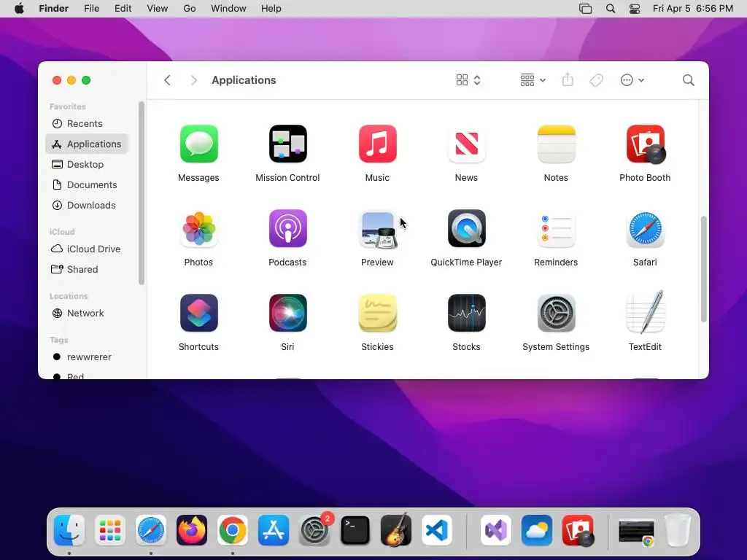Select Safari in the Applications folder
The width and height of the screenshot is (747, 560).
point(645,228)
